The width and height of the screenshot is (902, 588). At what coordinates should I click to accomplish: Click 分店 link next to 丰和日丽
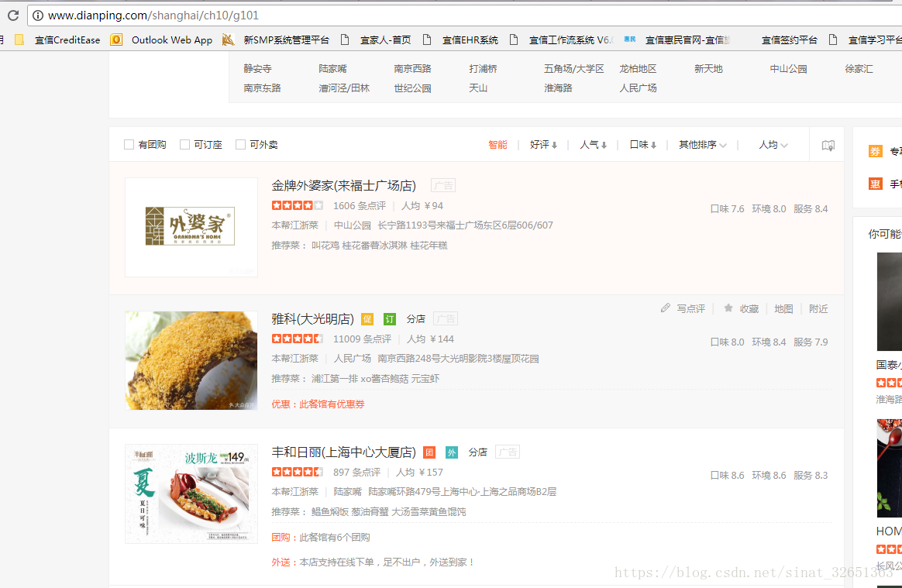point(477,452)
